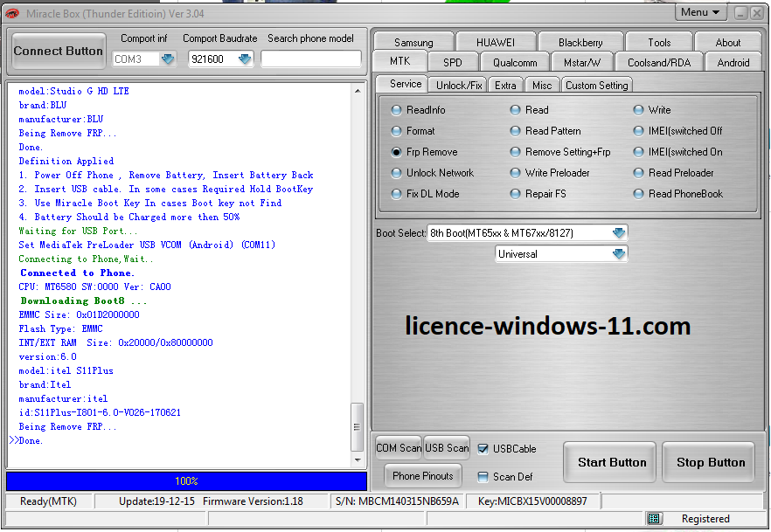Click the keyboard icon in status bar
771x532 pixels.
(x=654, y=519)
